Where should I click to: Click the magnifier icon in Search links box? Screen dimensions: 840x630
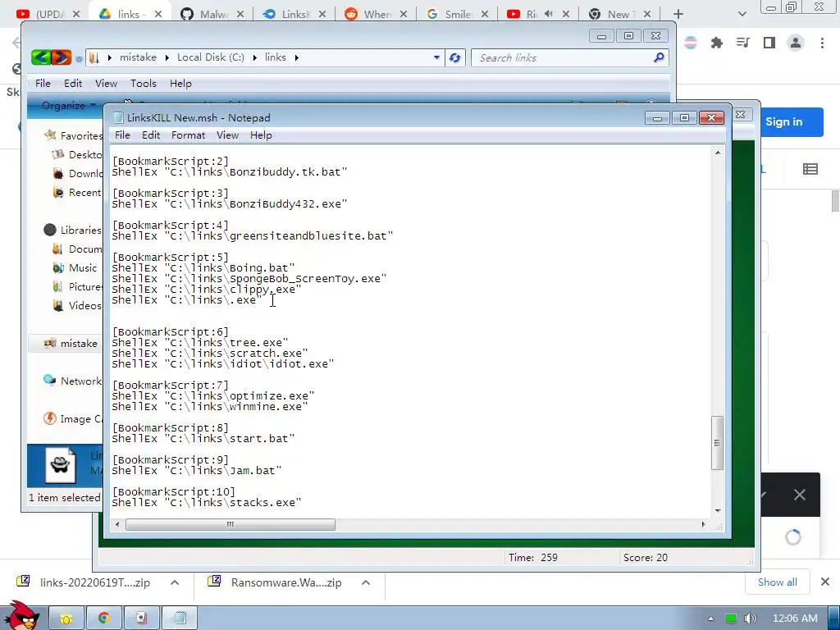[659, 57]
